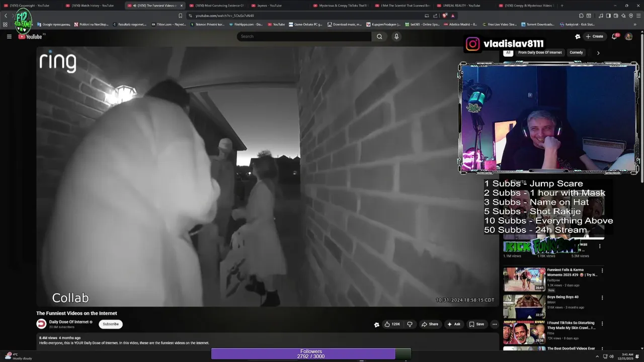Image resolution: width=644 pixels, height=362 pixels.
Task: Open the Brave Shields lion icon
Action: point(444,16)
